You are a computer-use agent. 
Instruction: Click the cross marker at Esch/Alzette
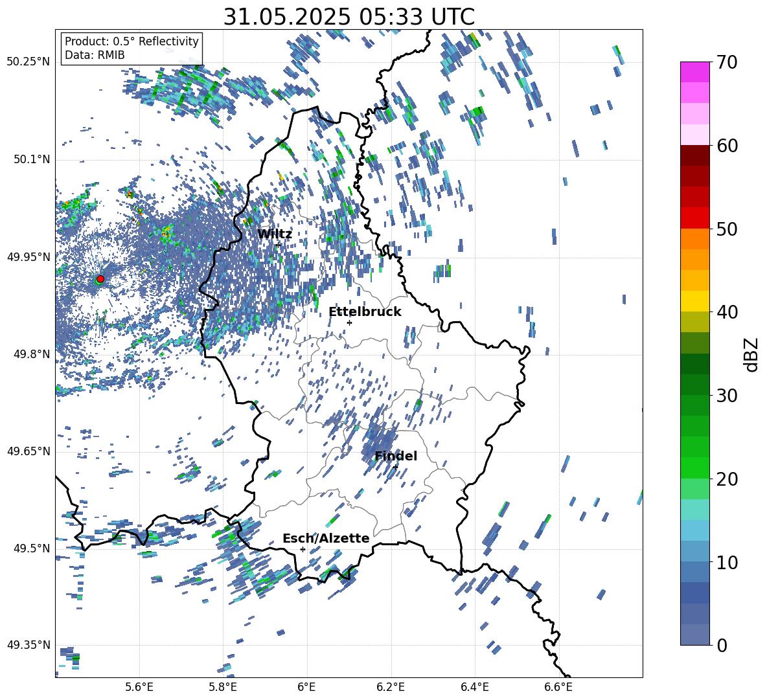(x=303, y=549)
